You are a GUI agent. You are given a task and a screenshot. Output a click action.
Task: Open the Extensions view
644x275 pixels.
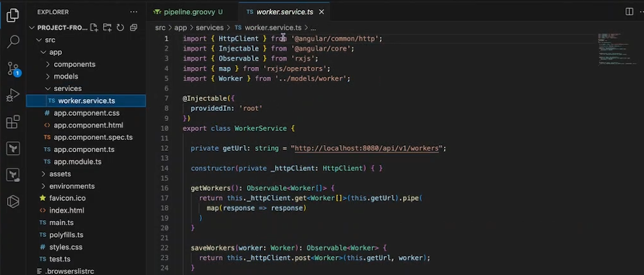[13, 122]
